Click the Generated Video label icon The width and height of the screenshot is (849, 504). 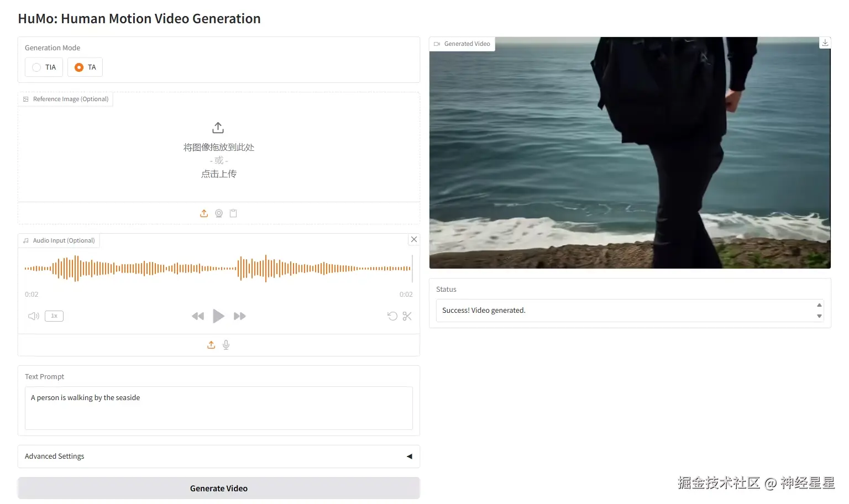click(437, 44)
